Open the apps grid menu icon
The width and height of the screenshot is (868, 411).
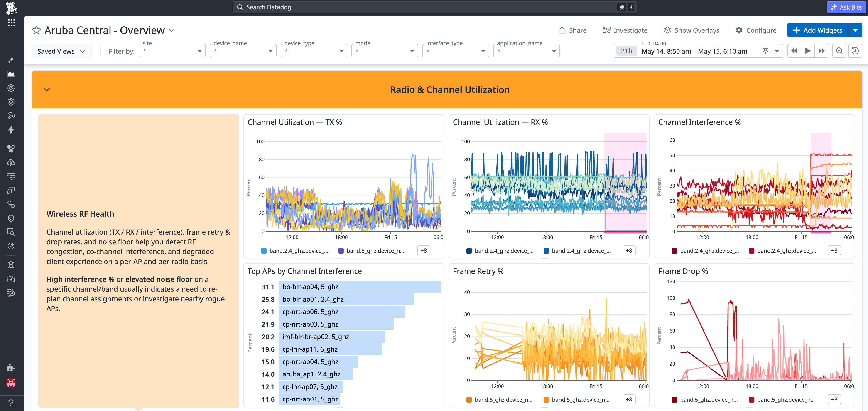[x=11, y=22]
